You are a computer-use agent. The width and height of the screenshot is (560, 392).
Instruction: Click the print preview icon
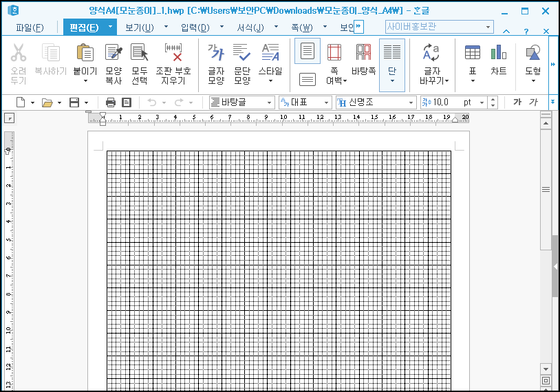click(127, 103)
